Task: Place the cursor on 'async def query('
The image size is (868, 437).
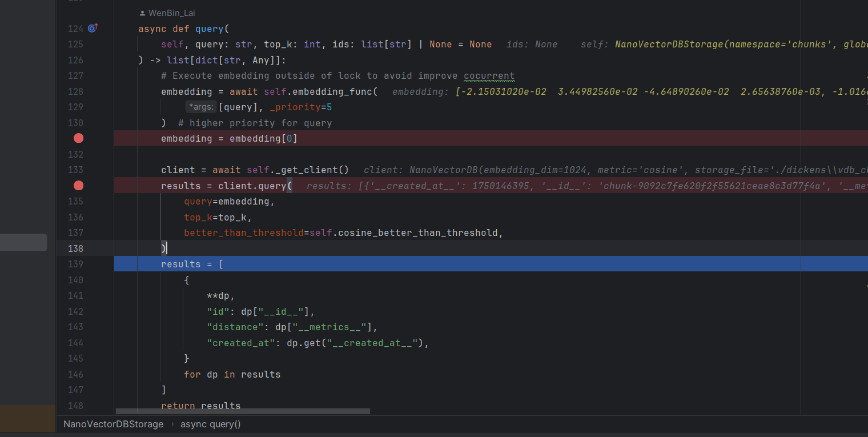Action: (x=183, y=29)
